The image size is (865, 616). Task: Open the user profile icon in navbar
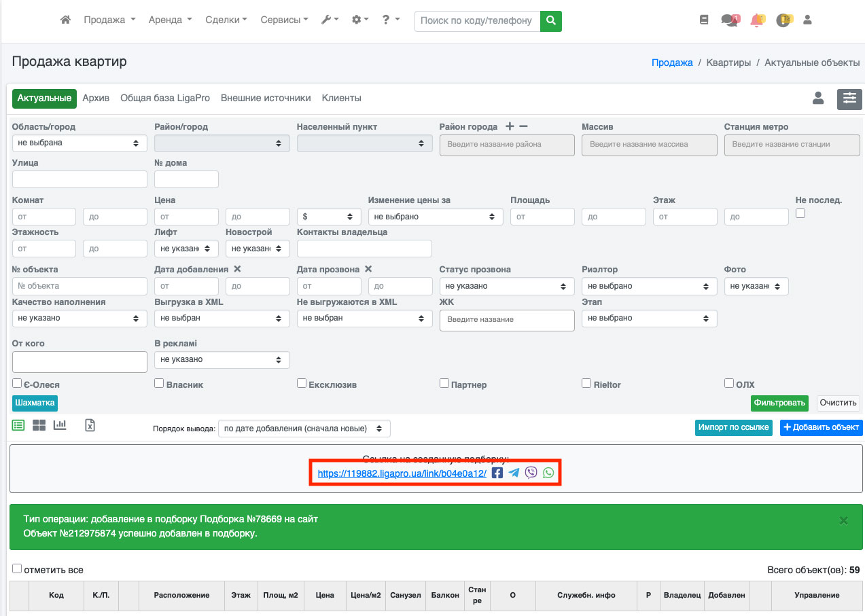807,20
